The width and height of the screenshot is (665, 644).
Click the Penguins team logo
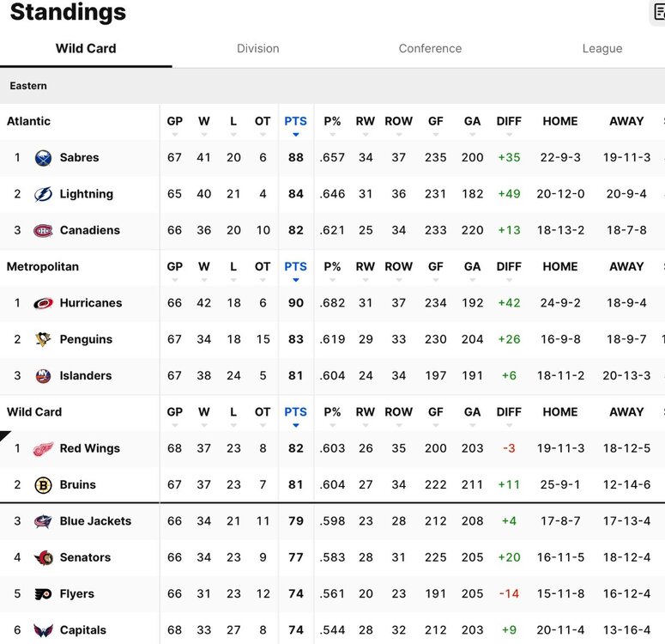[x=43, y=339]
